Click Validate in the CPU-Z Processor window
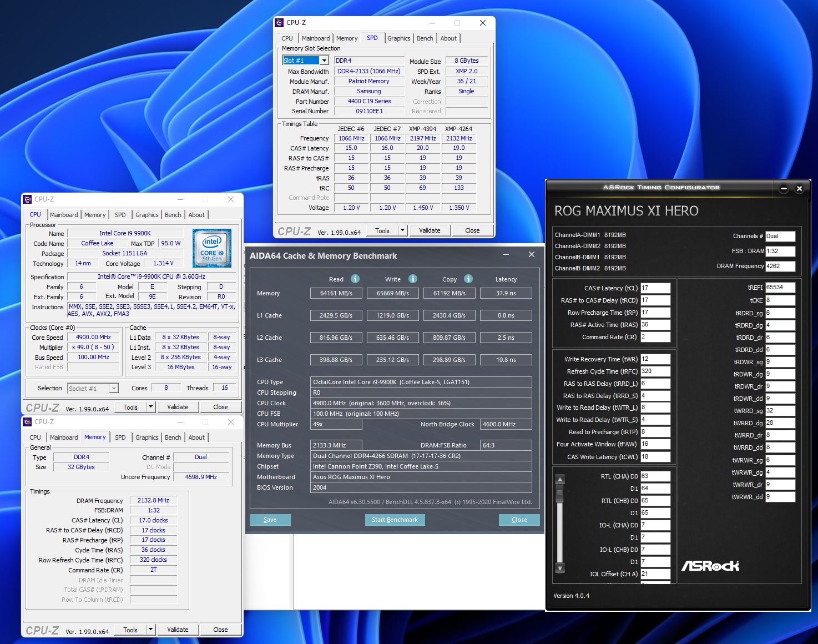 pyautogui.click(x=178, y=407)
